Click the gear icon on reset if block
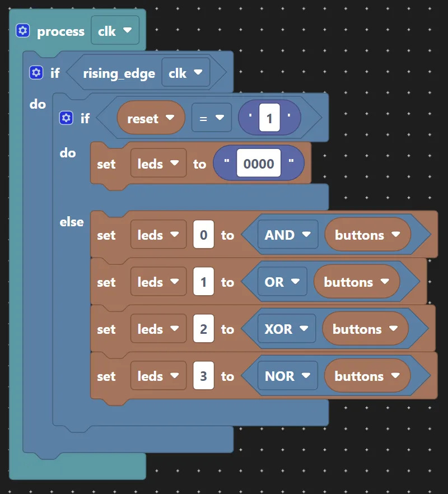Screen dimensions: 448x494 point(66,118)
